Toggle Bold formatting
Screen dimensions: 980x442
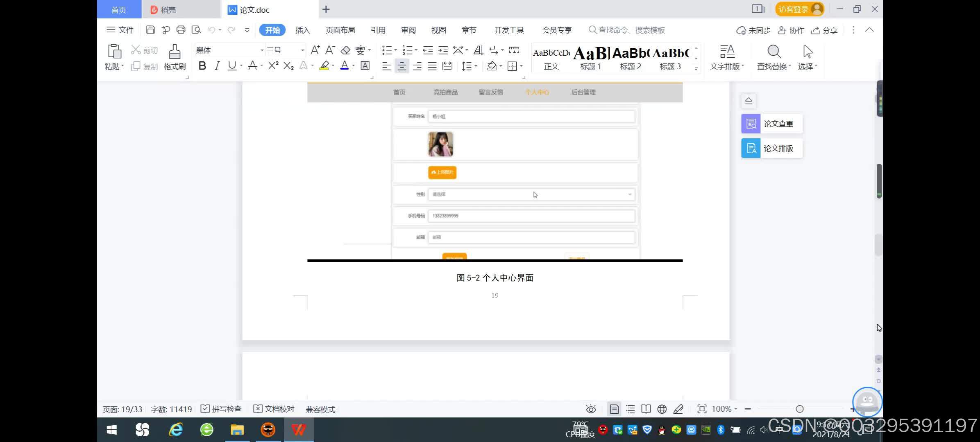202,65
